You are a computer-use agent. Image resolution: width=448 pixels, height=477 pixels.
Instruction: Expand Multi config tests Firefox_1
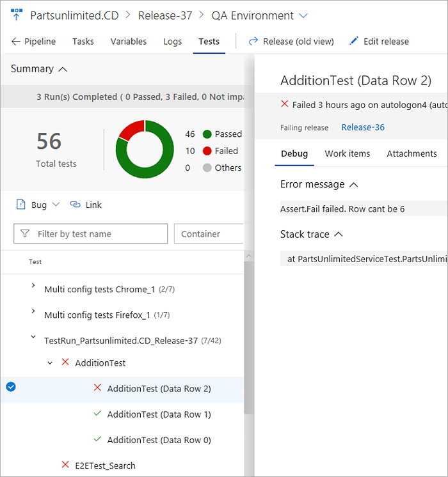[33, 312]
